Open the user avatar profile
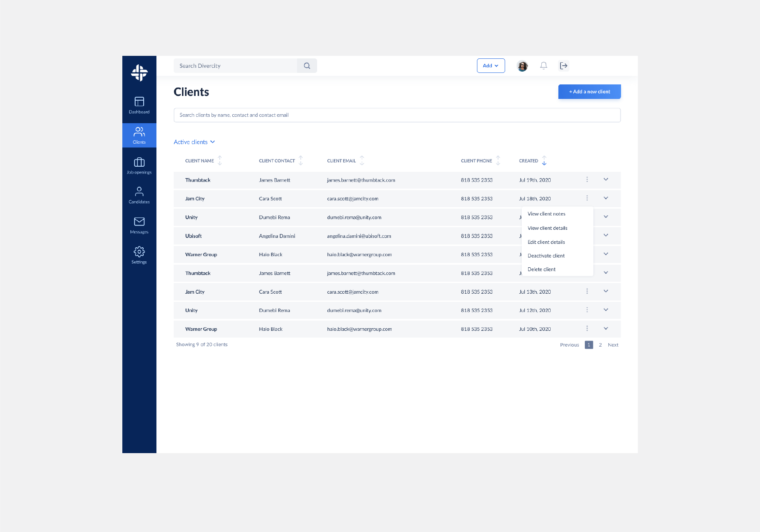Screen dimensions: 760x532 point(522,66)
